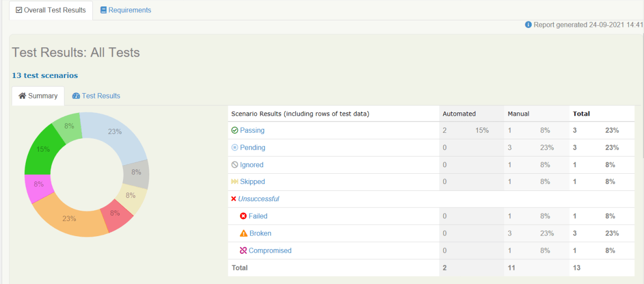This screenshot has height=284, width=644.
Task: Click the 13 test scenarios heading link
Action: pos(45,75)
